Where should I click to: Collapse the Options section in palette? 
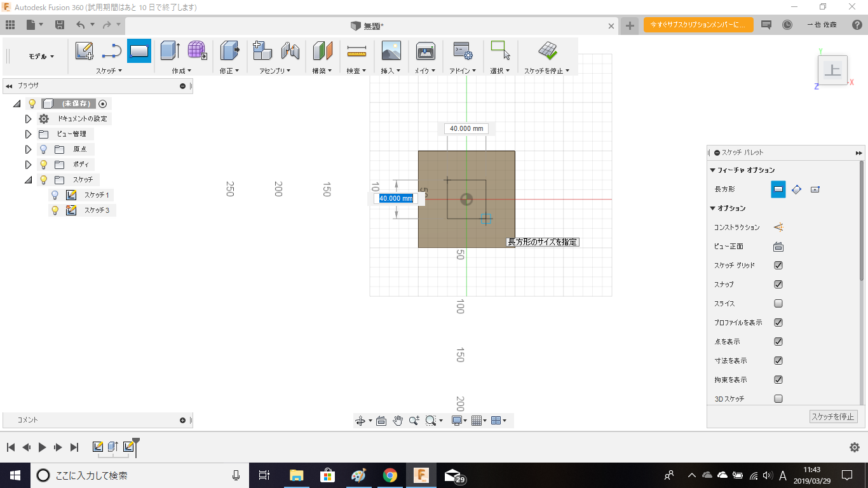[x=713, y=208]
